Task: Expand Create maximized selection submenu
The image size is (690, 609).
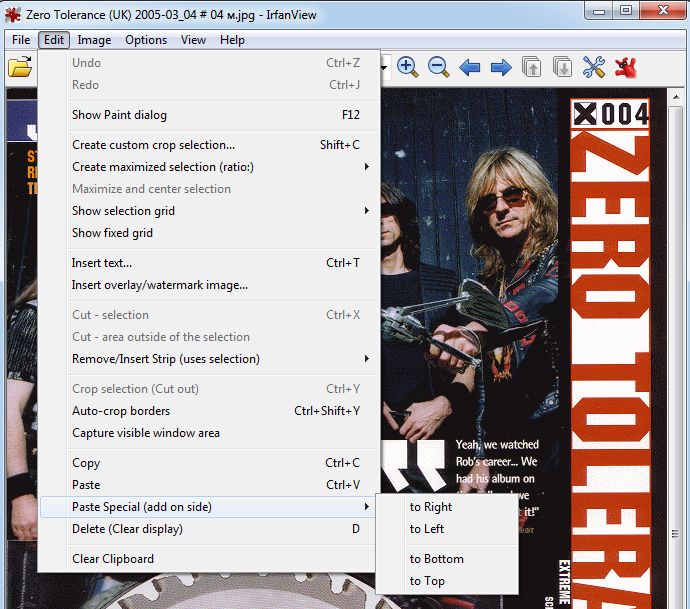Action: pos(207,167)
